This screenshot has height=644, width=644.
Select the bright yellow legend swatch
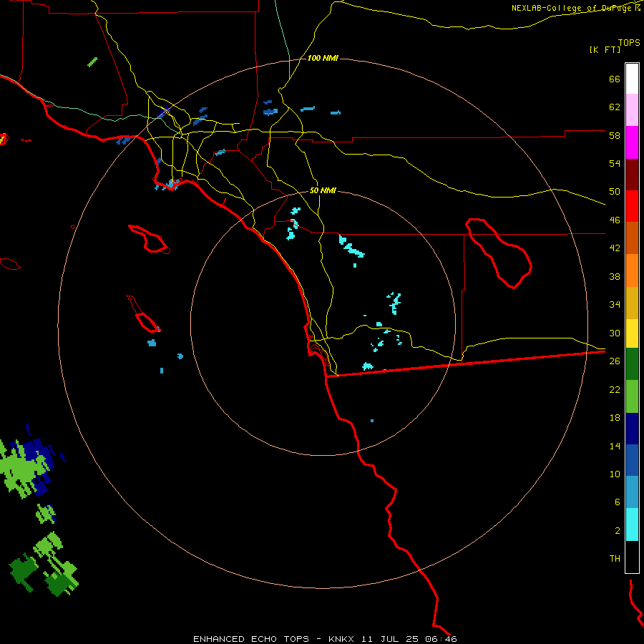632,333
